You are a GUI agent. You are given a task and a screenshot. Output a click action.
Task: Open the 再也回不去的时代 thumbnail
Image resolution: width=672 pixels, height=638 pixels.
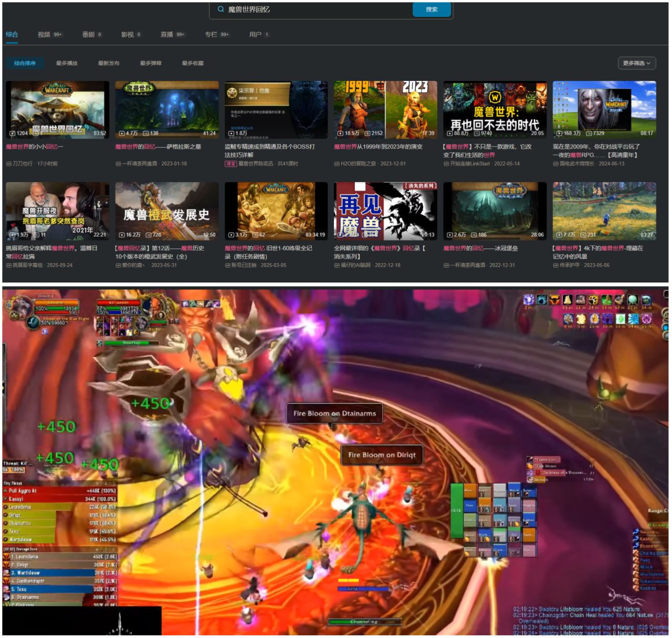[495, 109]
